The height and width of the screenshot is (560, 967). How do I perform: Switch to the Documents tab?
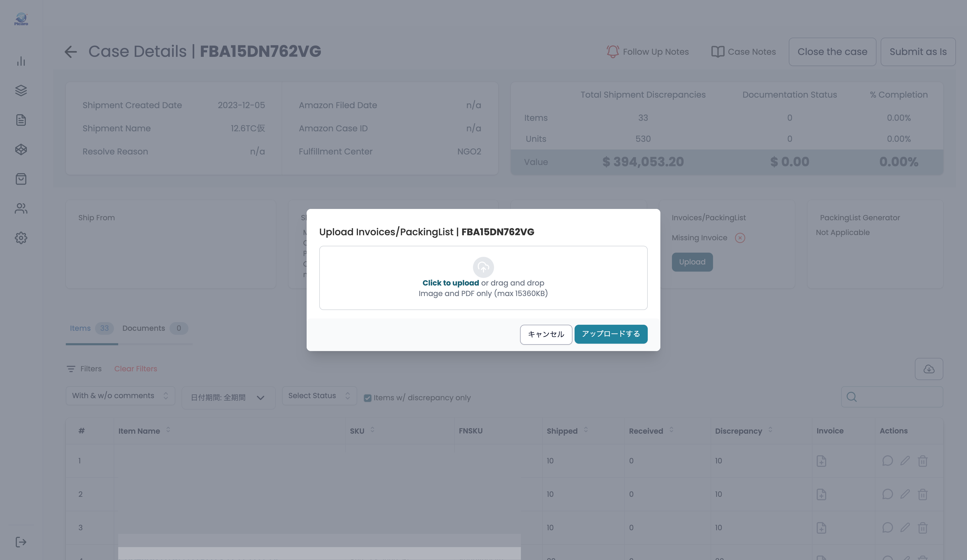click(155, 328)
